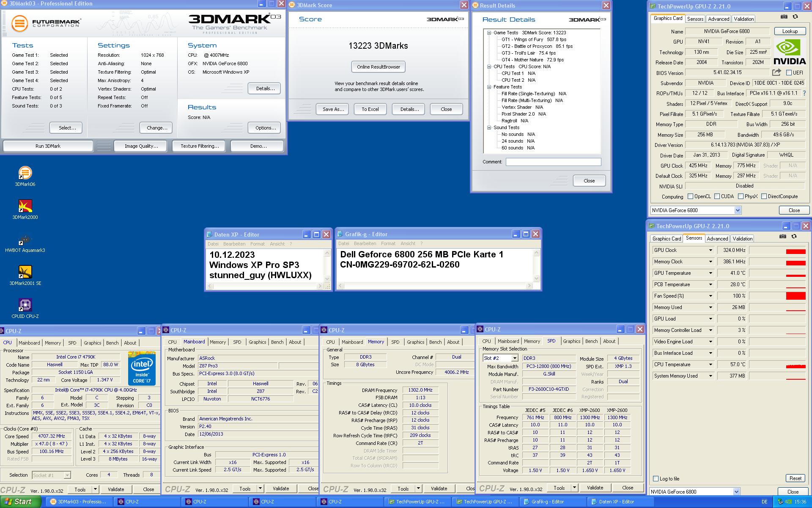This screenshot has width=812, height=508.
Task: Click the Image Quality... button
Action: point(141,146)
